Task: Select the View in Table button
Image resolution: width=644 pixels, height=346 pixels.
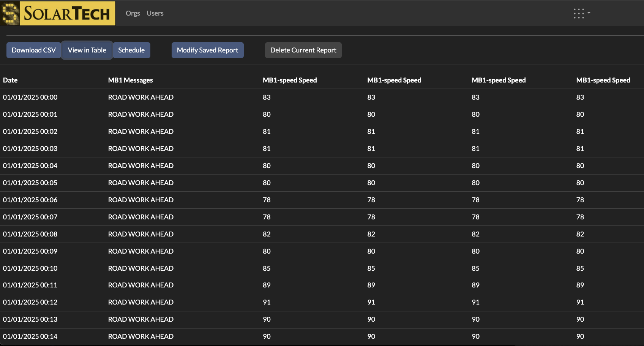Action: coord(87,50)
